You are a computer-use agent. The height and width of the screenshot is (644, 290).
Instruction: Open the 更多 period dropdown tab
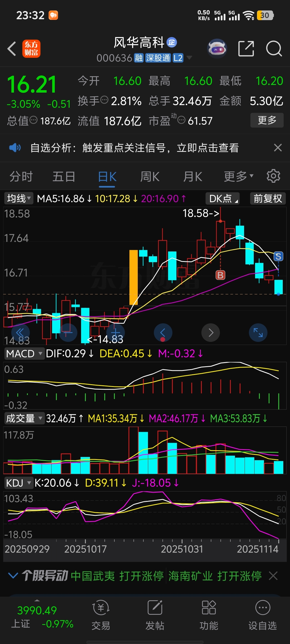coord(239,176)
